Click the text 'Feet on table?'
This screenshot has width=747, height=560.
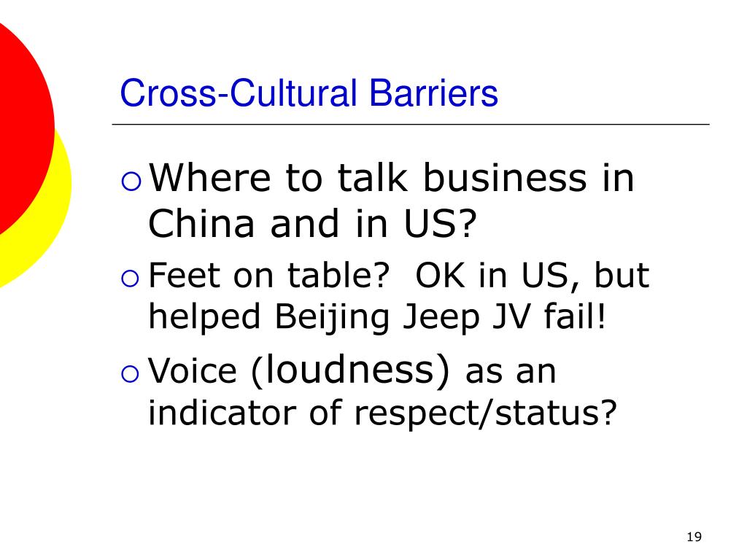pos(268,275)
